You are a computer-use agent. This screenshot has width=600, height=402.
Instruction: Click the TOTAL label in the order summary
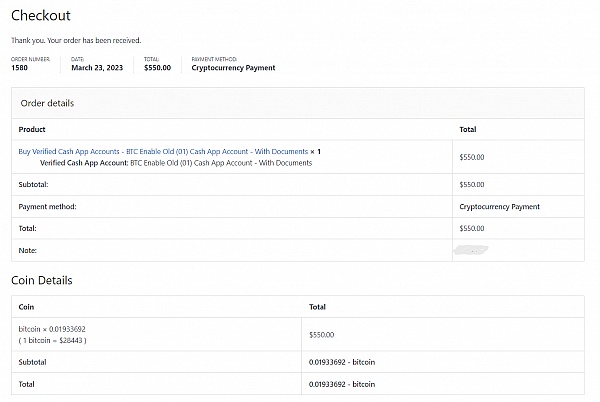[x=152, y=59]
